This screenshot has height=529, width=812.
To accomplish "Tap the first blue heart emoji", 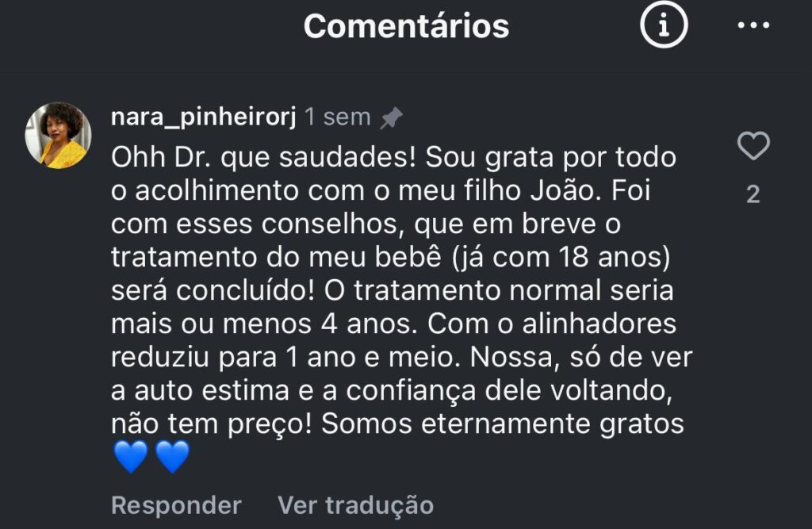I will tap(131, 457).
